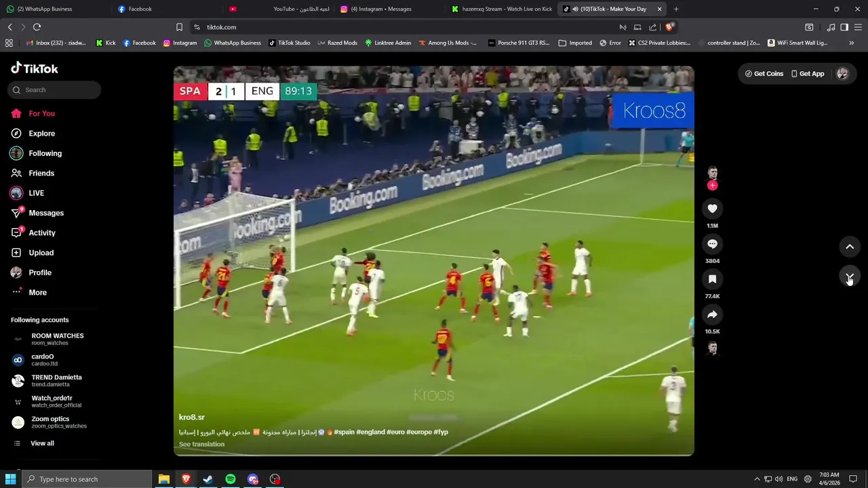Share the video with the arrow icon

click(x=712, y=314)
